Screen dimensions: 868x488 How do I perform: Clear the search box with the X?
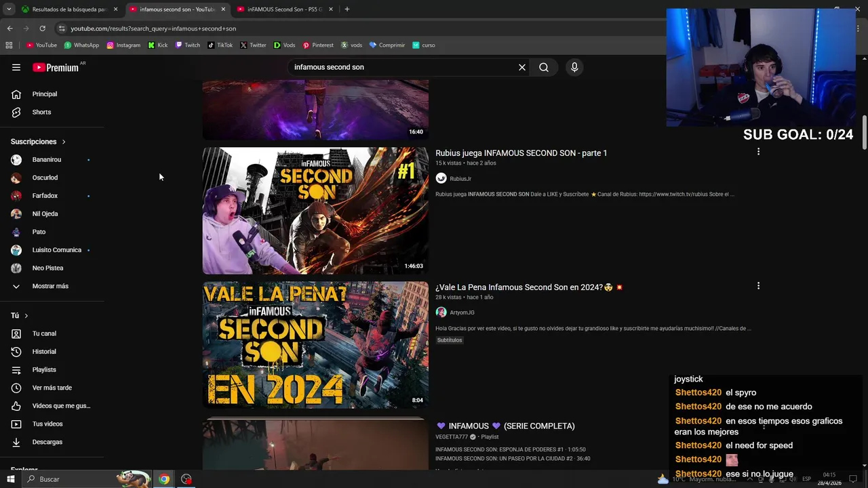point(522,67)
